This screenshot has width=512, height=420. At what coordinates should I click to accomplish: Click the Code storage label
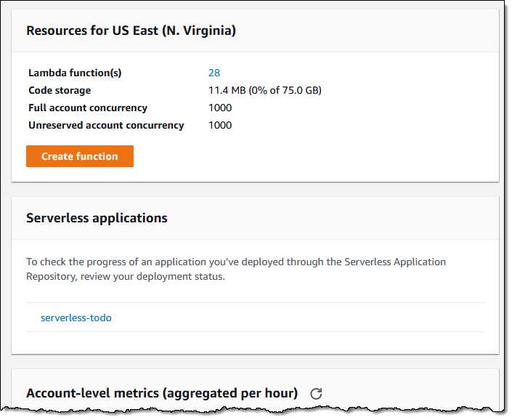click(60, 90)
